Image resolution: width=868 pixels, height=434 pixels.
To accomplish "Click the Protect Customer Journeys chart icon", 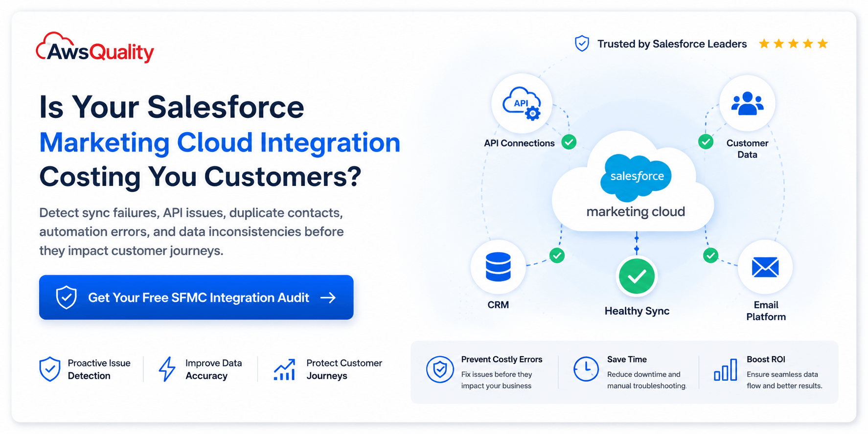I will point(285,369).
